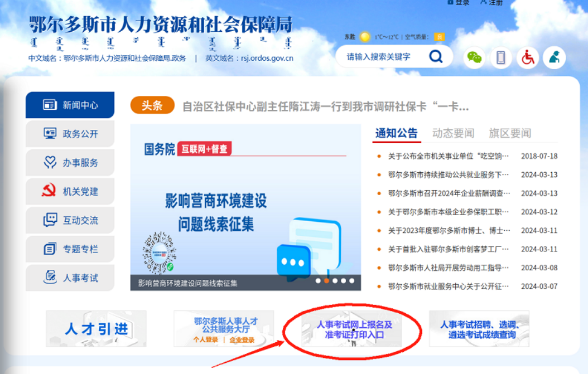The width and height of the screenshot is (588, 374).
Task: Click the QR code in the banner
Action: click(159, 253)
